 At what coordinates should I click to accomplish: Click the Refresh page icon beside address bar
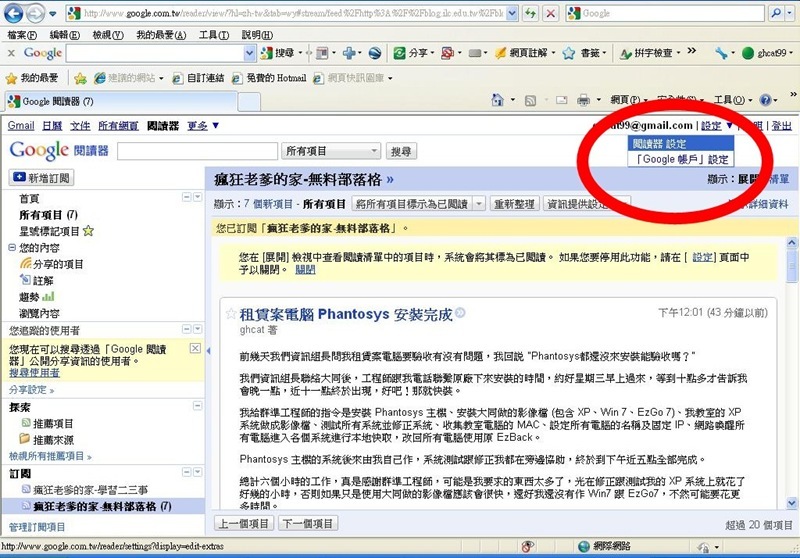pyautogui.click(x=531, y=13)
